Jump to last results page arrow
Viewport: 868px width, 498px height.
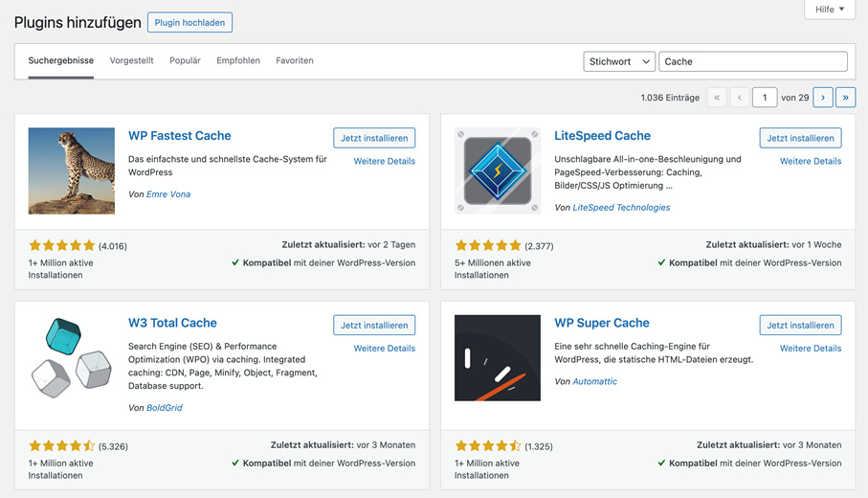click(x=845, y=98)
